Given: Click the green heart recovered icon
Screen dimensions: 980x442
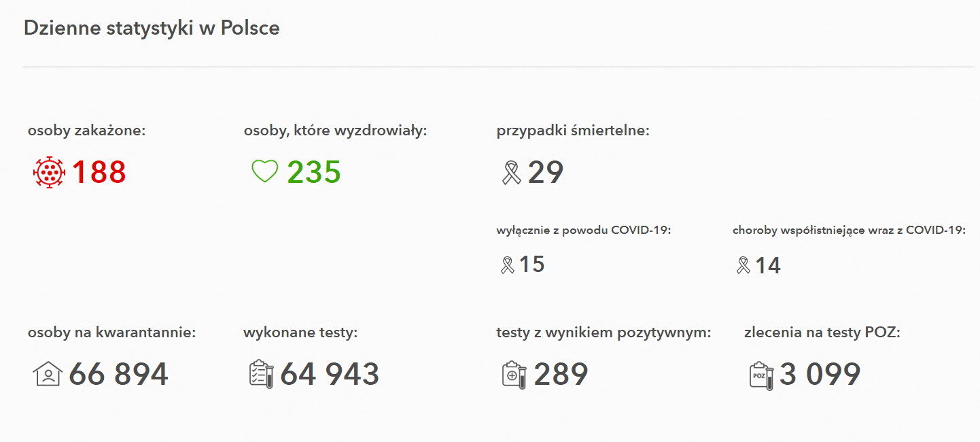Looking at the screenshot, I should pos(265,171).
